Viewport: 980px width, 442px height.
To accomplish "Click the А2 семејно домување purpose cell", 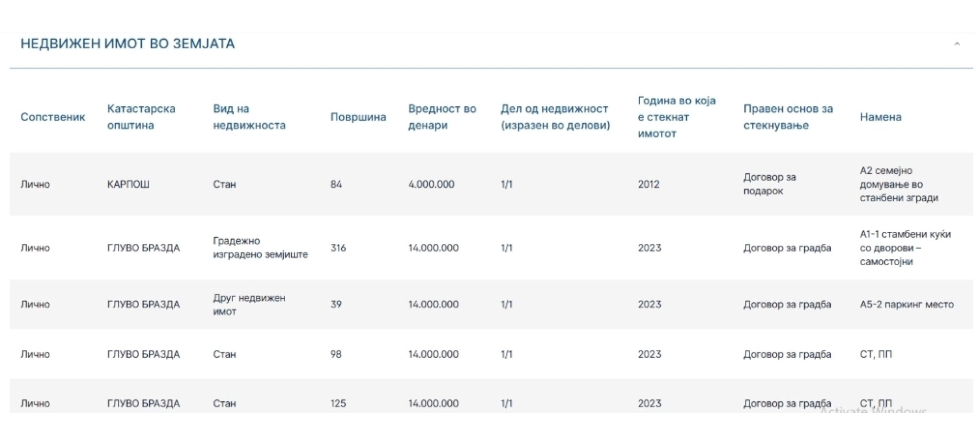I will click(x=899, y=184).
